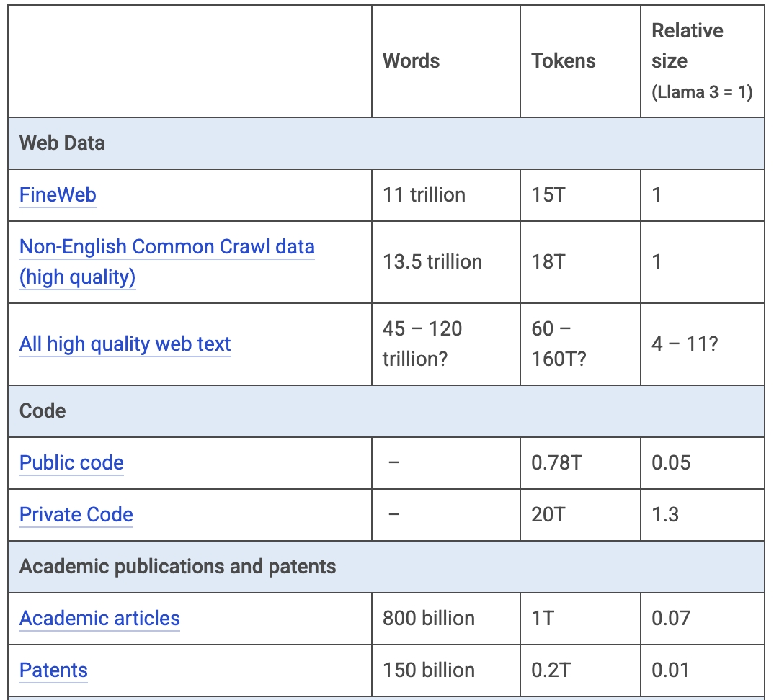The image size is (774, 700).
Task: Open the Patents link
Action: coord(53,670)
